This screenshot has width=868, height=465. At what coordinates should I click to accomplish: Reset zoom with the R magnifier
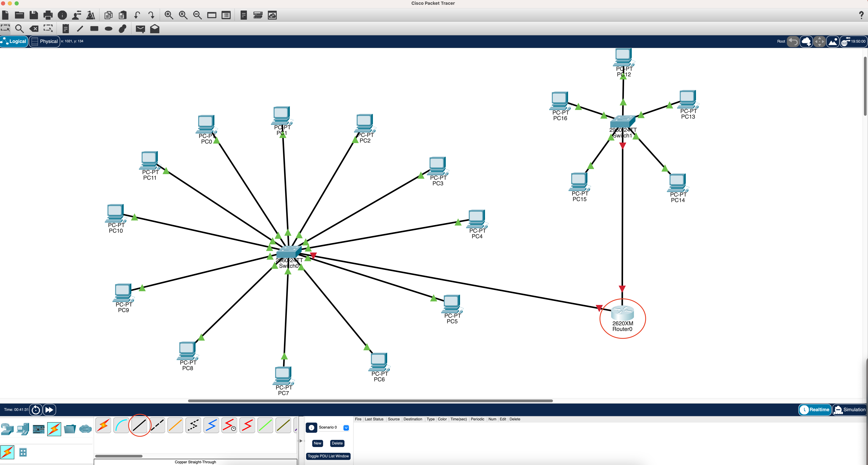[183, 15]
